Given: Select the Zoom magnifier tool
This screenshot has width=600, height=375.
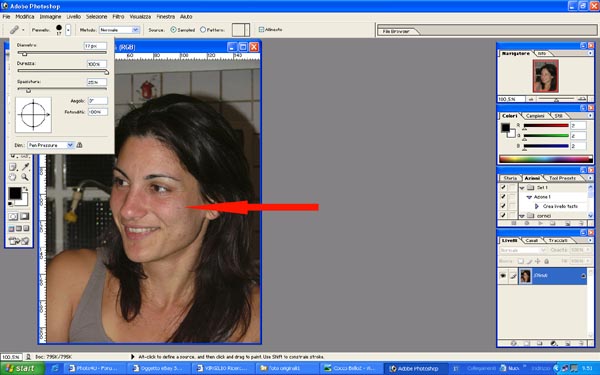Looking at the screenshot, I should pyautogui.click(x=25, y=177).
